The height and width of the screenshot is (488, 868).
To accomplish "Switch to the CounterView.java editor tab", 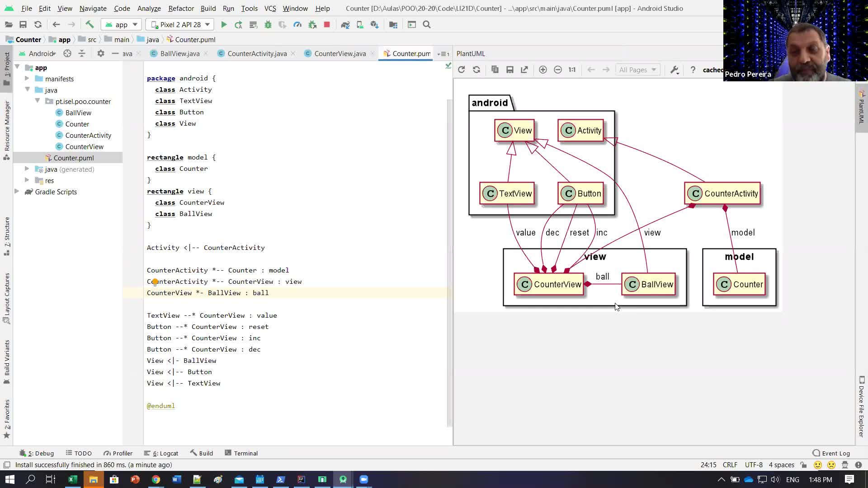I will [340, 53].
